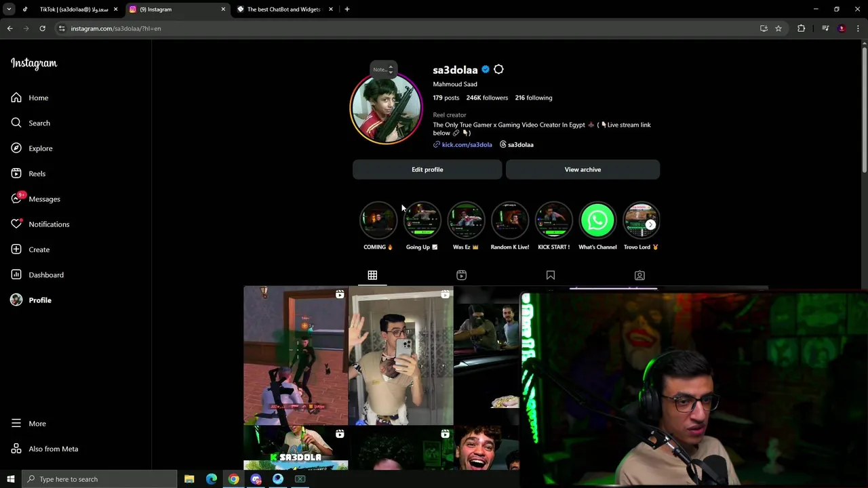This screenshot has height=488, width=868.
Task: Open the Was Ez story highlight
Action: click(466, 221)
